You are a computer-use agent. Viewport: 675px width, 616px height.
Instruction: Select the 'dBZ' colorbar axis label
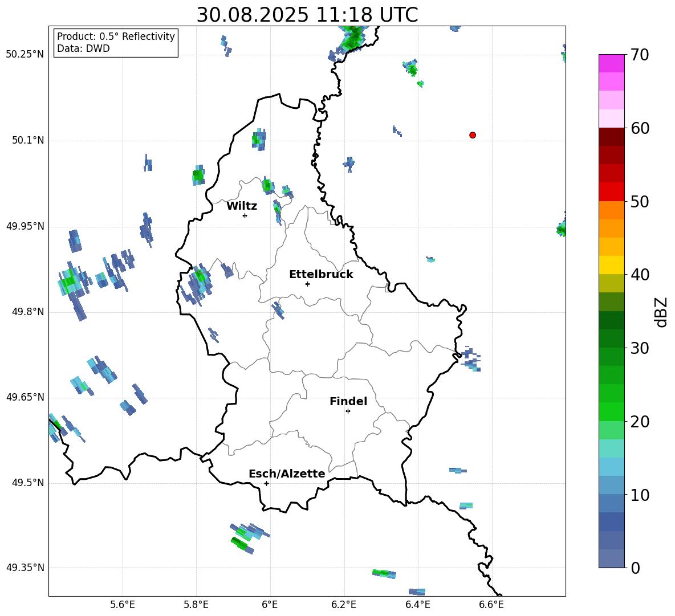click(661, 312)
